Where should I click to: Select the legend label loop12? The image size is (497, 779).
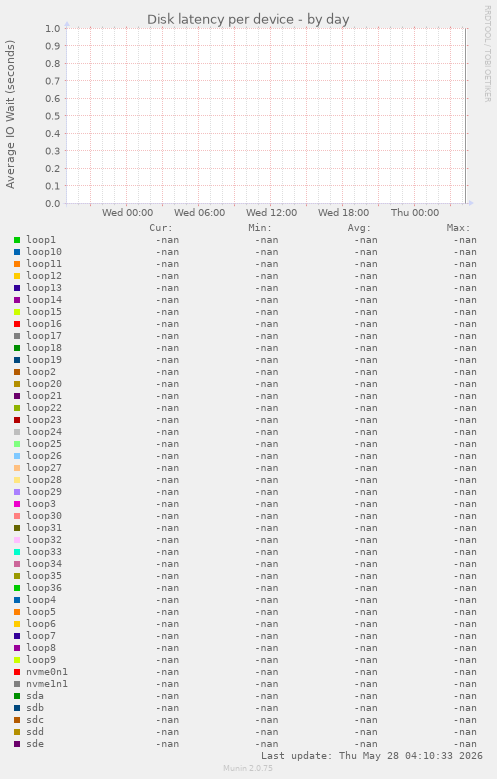point(44,276)
